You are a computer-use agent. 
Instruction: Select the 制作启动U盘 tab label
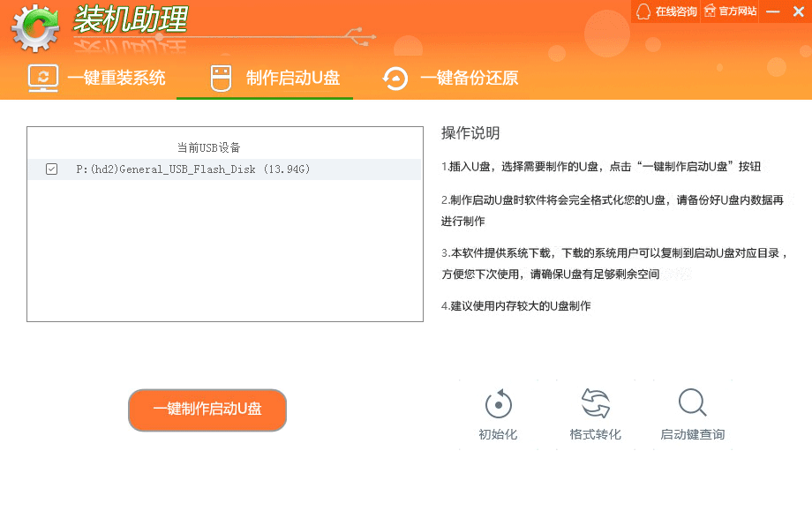[x=293, y=78]
